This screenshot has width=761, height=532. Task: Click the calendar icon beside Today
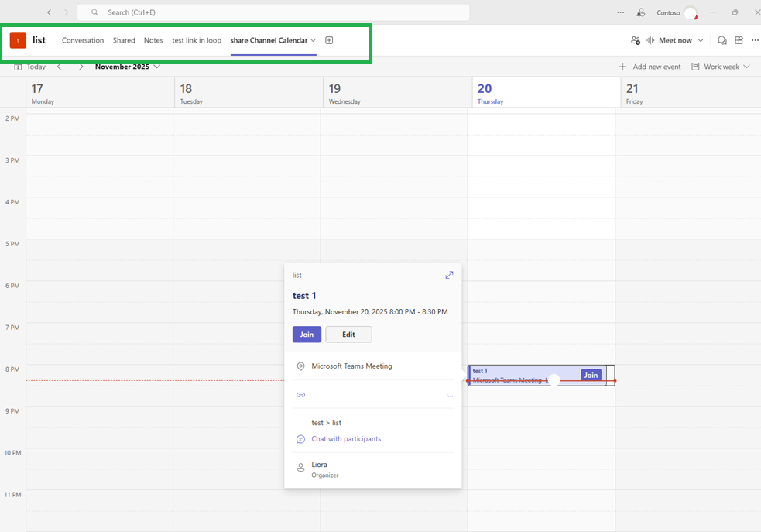(18, 67)
